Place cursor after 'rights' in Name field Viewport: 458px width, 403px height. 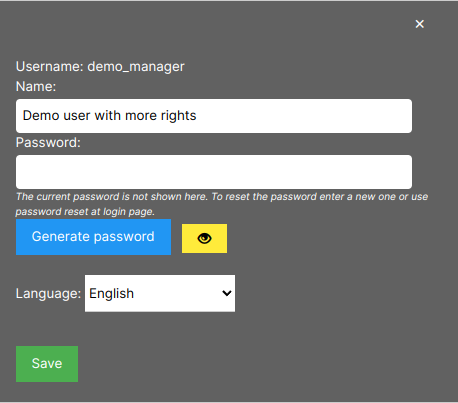(197, 116)
